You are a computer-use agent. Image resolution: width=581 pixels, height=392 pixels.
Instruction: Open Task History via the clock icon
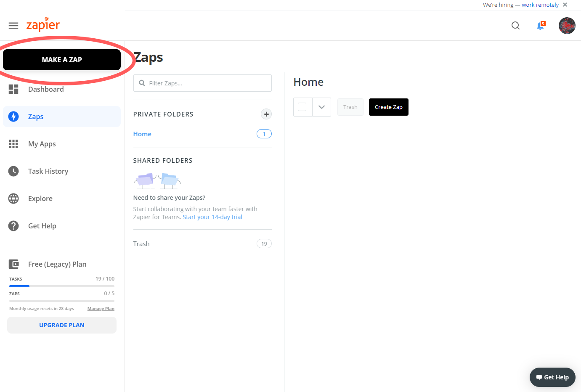tap(13, 171)
